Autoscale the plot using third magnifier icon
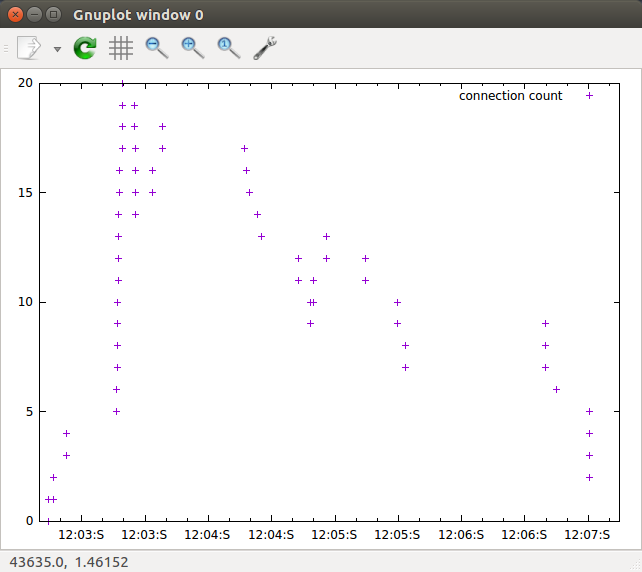Viewport: 642px width, 572px height. [228, 47]
